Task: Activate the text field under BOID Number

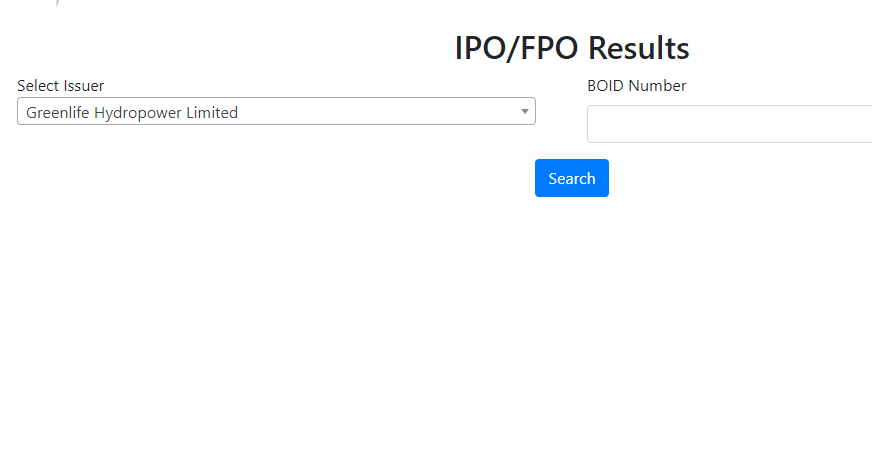Action: [730, 123]
